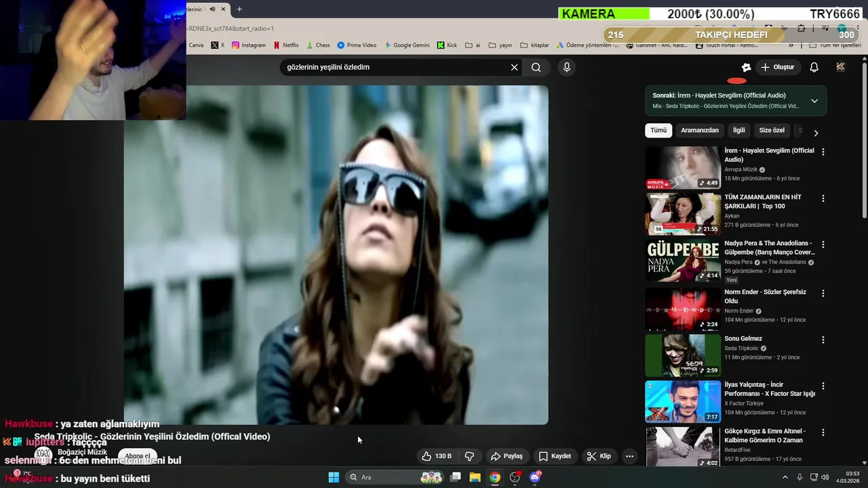The height and width of the screenshot is (488, 868).
Task: Mute the tab via speaker icon
Action: [212, 9]
